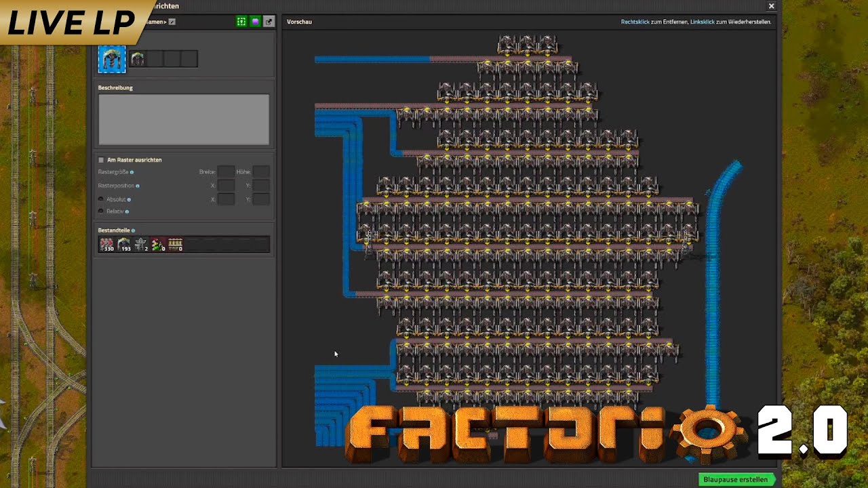This screenshot has height=488, width=868.
Task: Click inside the Beschreibung description box
Action: (x=184, y=119)
